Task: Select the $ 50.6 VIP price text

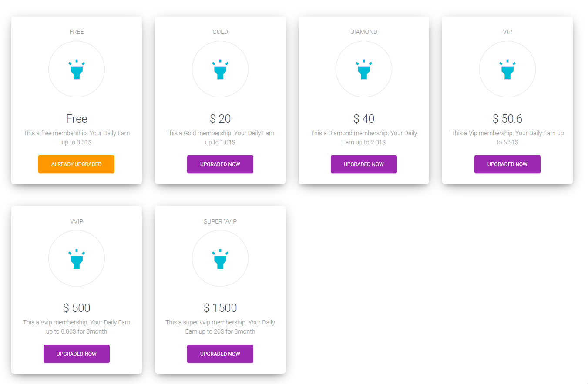Action: pyautogui.click(x=507, y=119)
